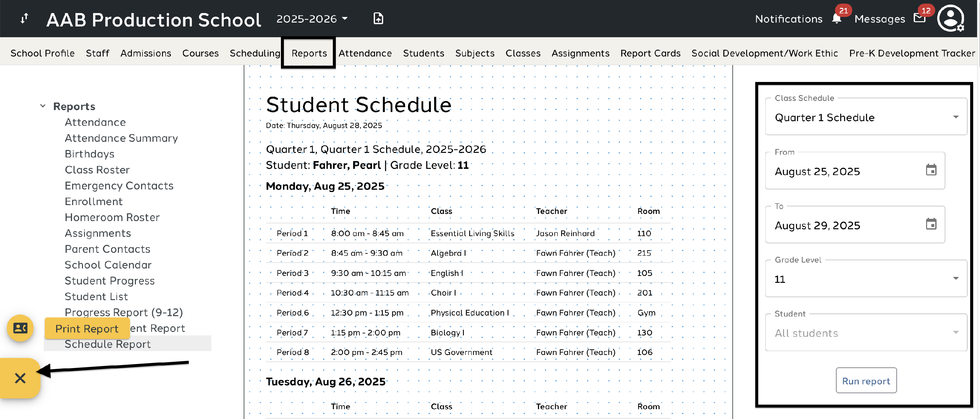
Task: Click the Reports tree heading
Action: (x=74, y=106)
